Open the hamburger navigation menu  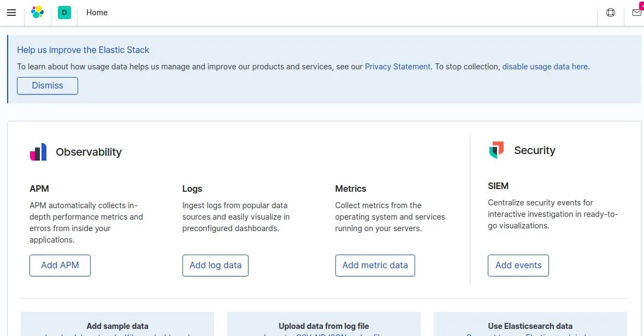pyautogui.click(x=11, y=13)
